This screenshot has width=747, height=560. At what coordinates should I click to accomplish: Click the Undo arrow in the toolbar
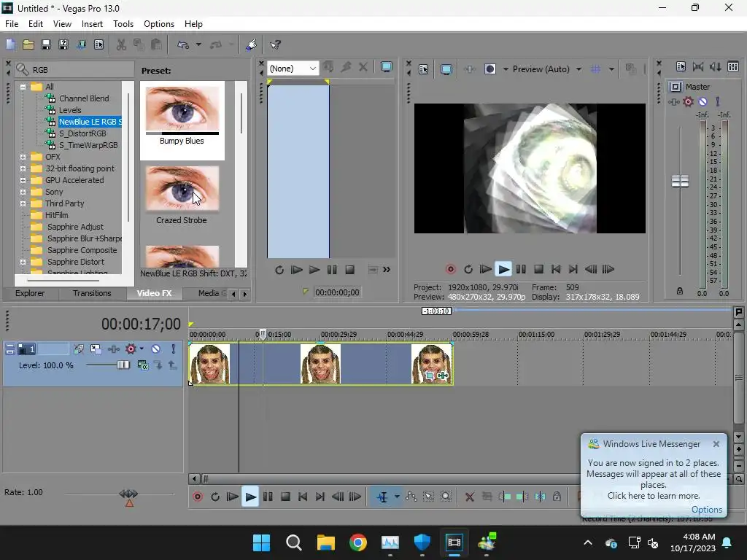[183, 44]
